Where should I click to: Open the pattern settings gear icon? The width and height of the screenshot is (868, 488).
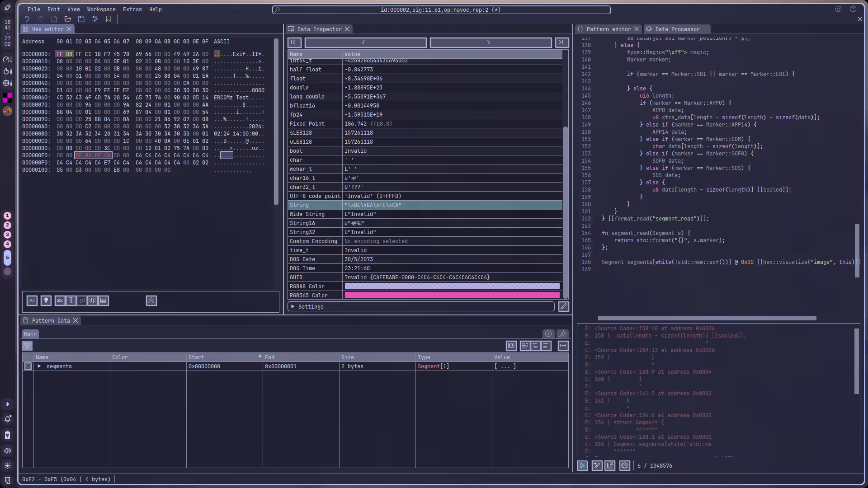624,465
